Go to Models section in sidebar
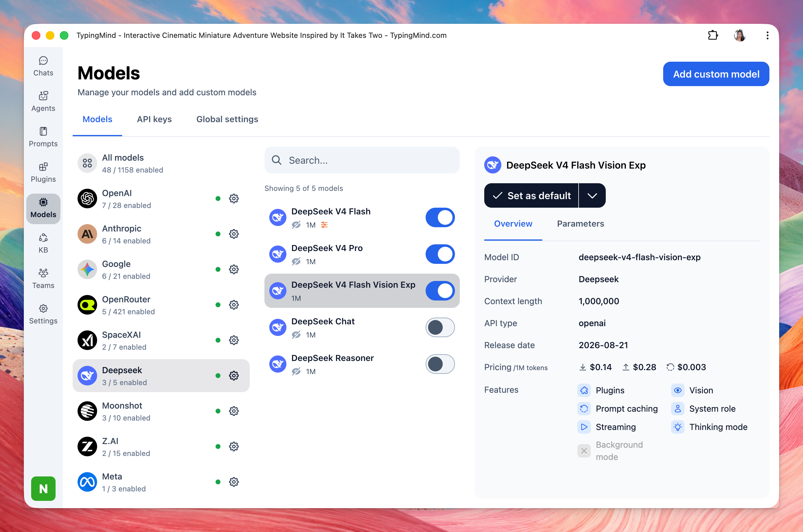 click(43, 208)
